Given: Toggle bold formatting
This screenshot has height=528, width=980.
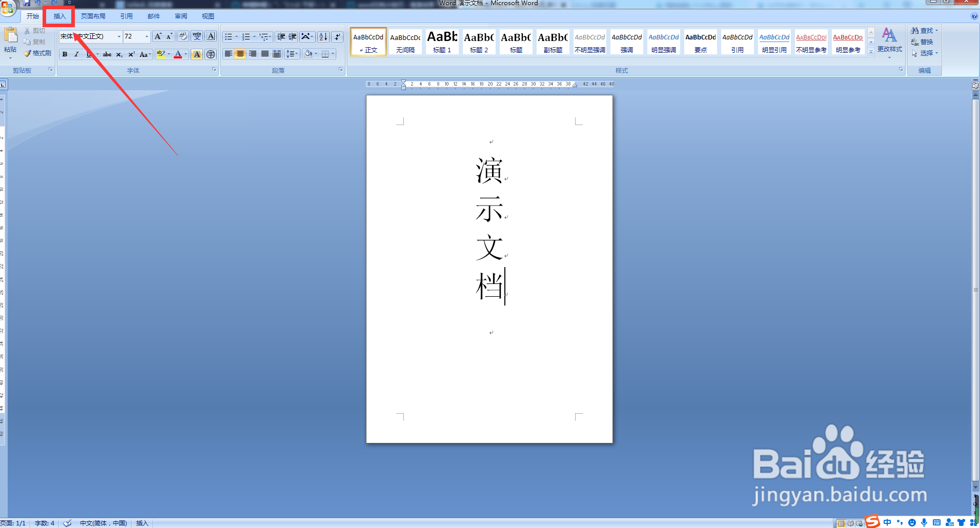Looking at the screenshot, I should [65, 54].
